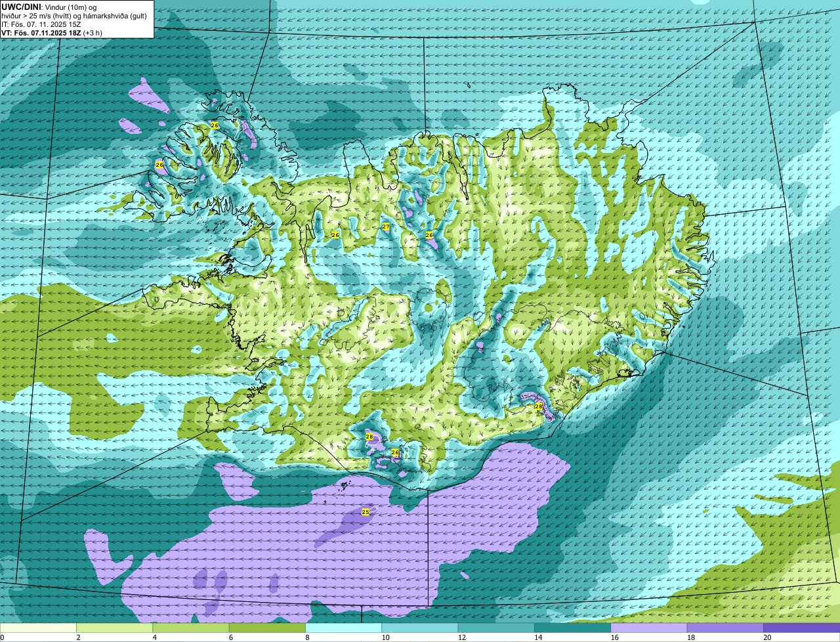Screen dimensions: 840x642
Task: Pick the above-20 m/s dark violet scale swatch
Action: tap(802, 628)
